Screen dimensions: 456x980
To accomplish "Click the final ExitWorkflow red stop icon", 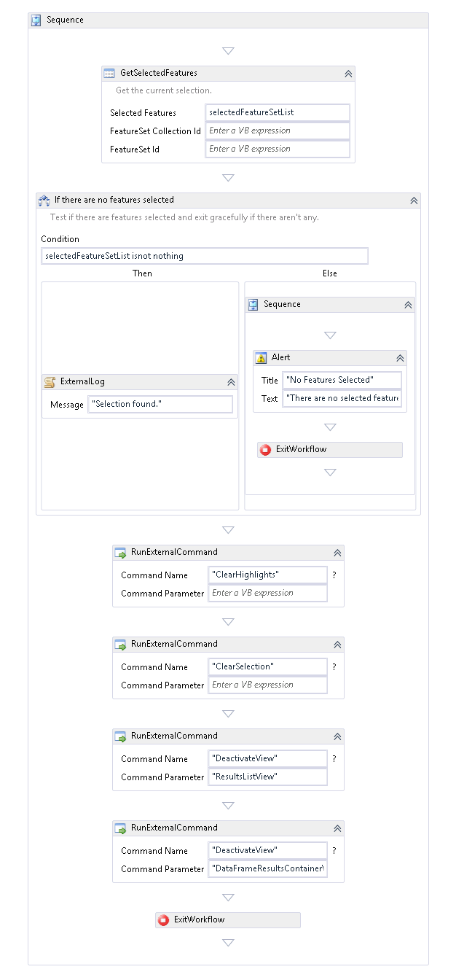I will click(163, 920).
